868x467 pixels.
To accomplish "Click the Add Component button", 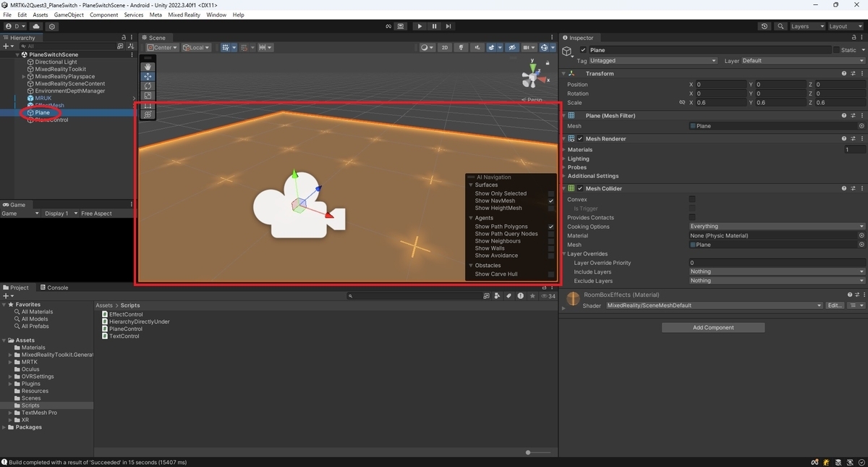I will point(713,327).
